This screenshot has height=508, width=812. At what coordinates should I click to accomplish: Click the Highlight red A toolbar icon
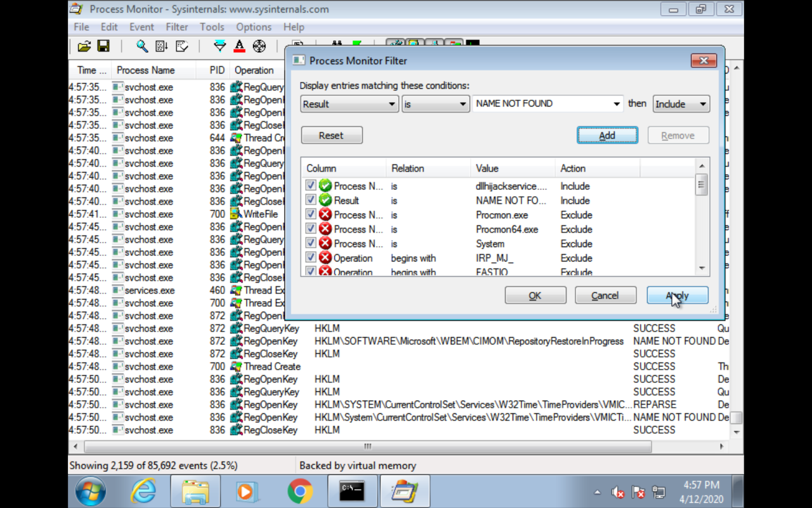(239, 46)
